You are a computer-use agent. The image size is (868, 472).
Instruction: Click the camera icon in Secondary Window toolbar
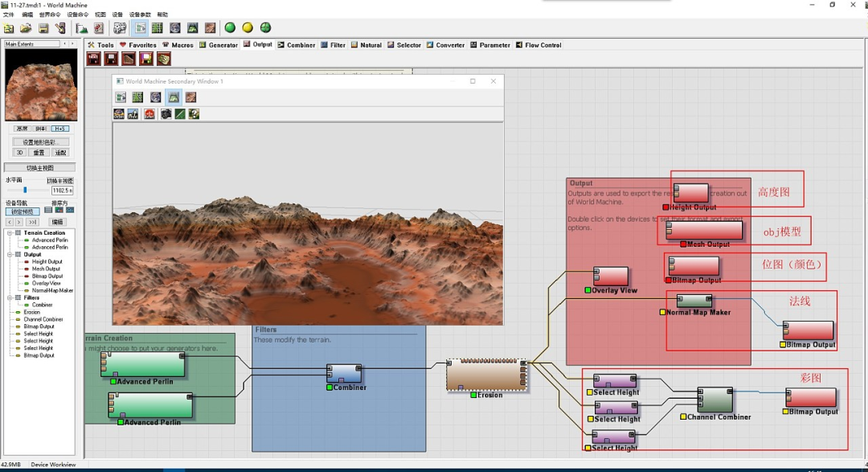pyautogui.click(x=166, y=114)
